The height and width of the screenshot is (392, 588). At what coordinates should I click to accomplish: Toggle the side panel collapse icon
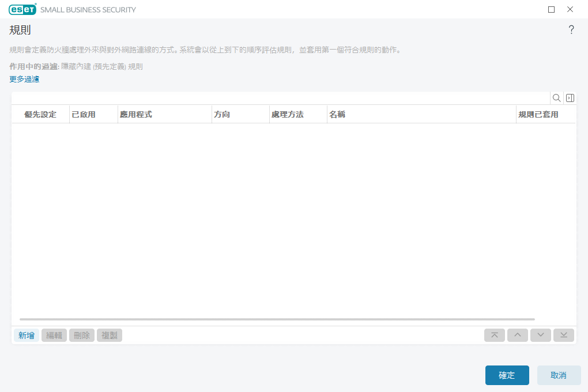click(570, 98)
